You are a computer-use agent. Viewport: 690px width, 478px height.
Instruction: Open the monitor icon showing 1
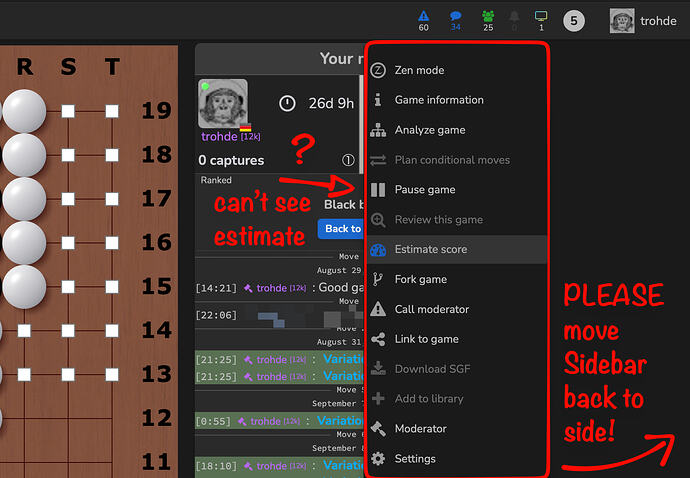[541, 20]
